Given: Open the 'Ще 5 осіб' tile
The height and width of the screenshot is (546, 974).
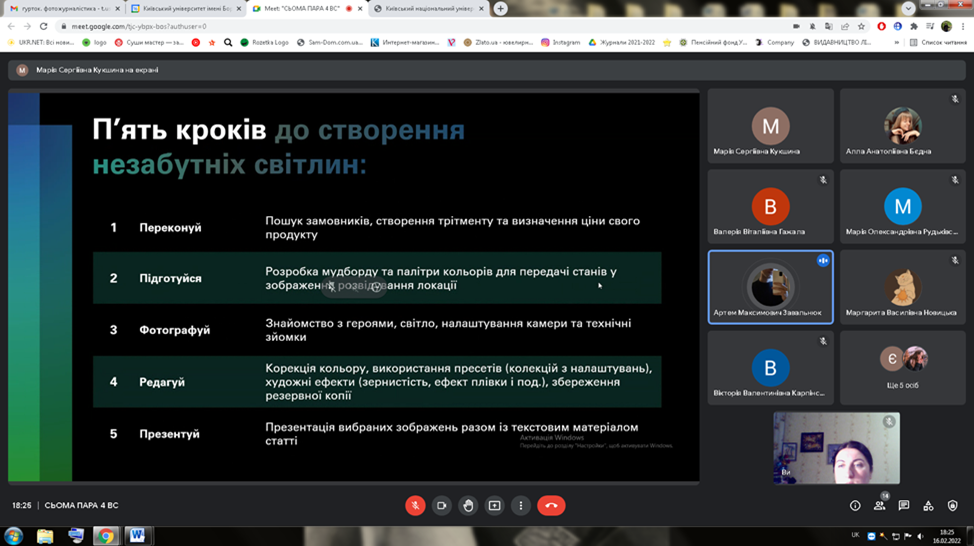Looking at the screenshot, I should coord(903,368).
